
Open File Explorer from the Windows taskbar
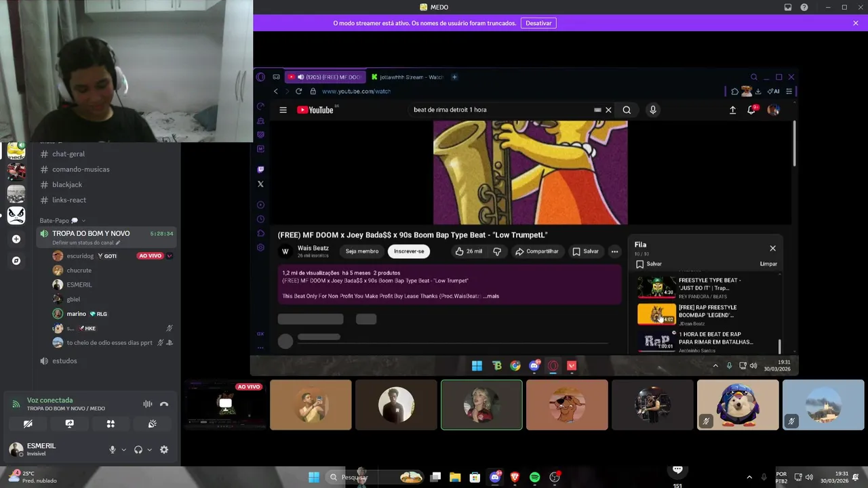pos(455,477)
